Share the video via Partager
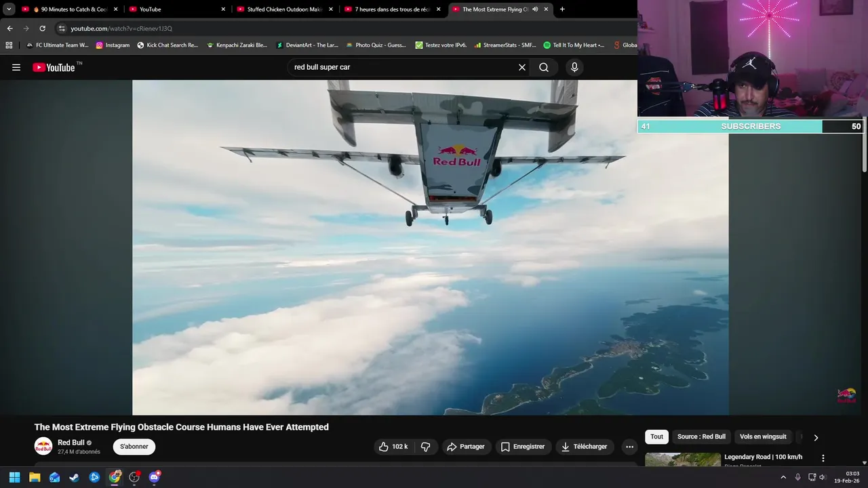 tap(467, 447)
